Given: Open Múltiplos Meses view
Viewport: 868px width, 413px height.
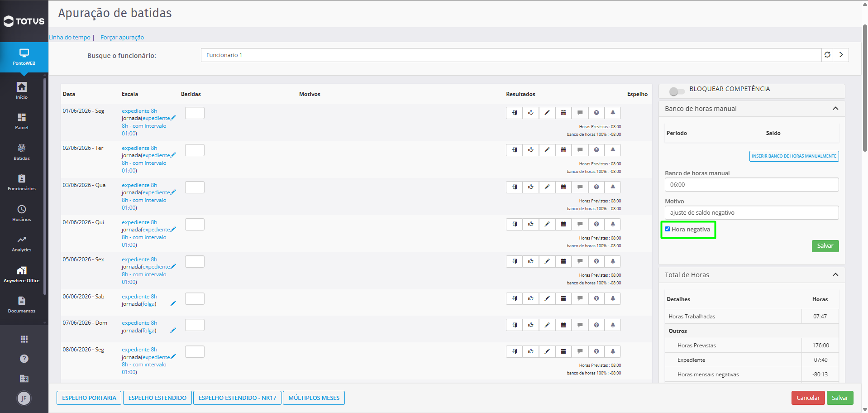Looking at the screenshot, I should click(x=314, y=398).
